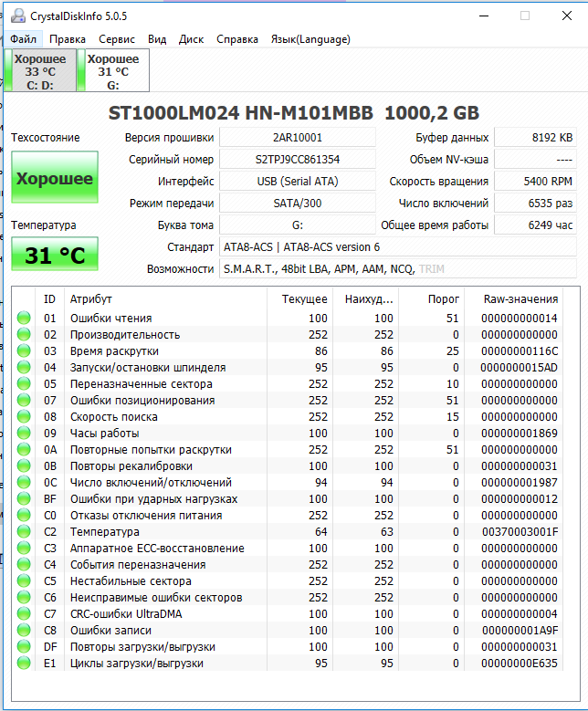Screen dimensions: 588x711
Task: Click the status orb for Ошибки при ударных нагрузках
Action: 24,498
